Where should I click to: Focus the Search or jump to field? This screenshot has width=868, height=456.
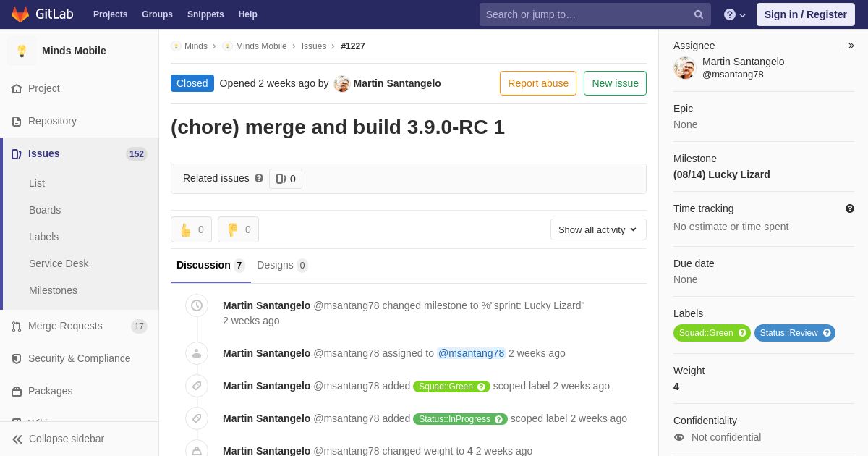(x=595, y=14)
